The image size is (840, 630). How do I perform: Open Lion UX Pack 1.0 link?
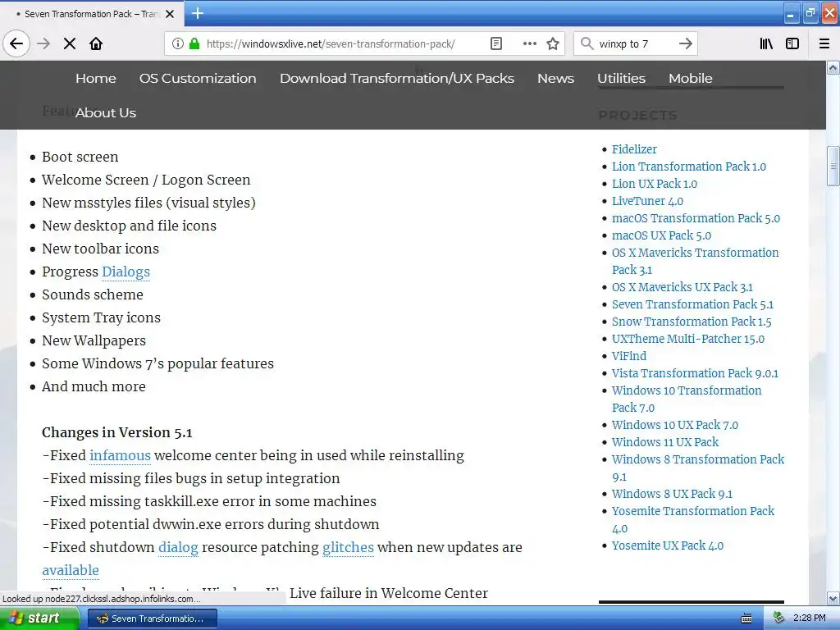coord(655,184)
